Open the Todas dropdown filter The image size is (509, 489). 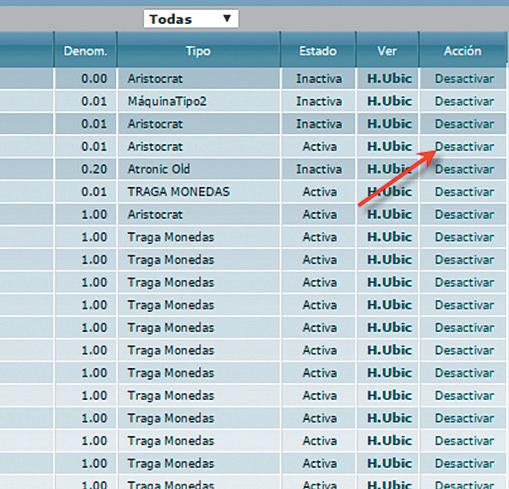click(191, 19)
